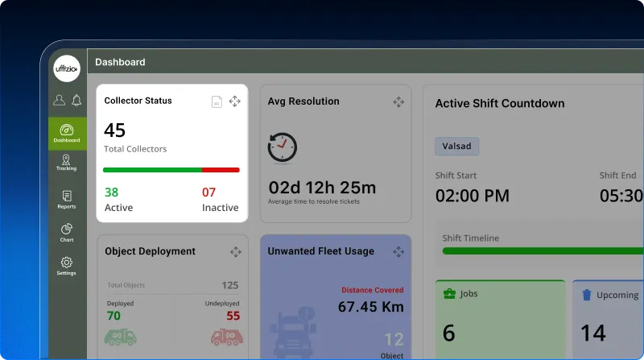
Task: Click the '07' inactive count
Action: coord(208,192)
